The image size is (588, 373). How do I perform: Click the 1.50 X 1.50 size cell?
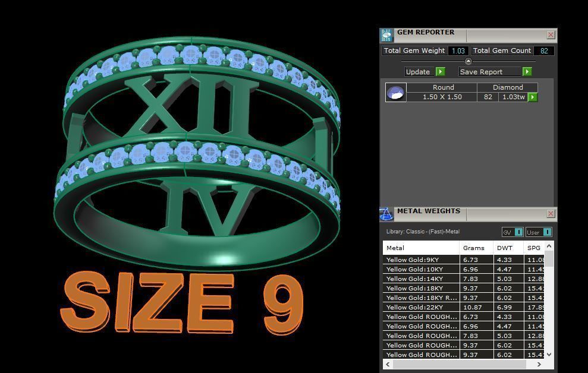tap(442, 97)
